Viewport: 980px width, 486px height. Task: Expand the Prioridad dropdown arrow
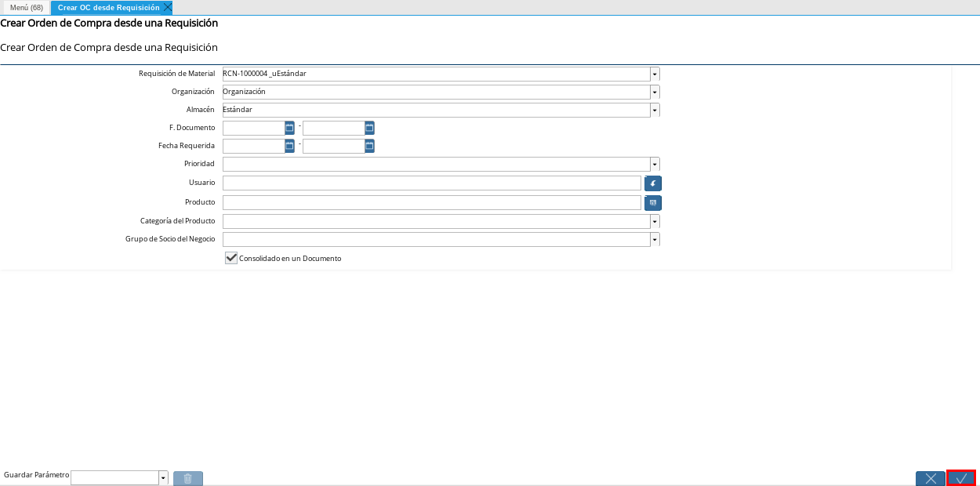[655, 164]
